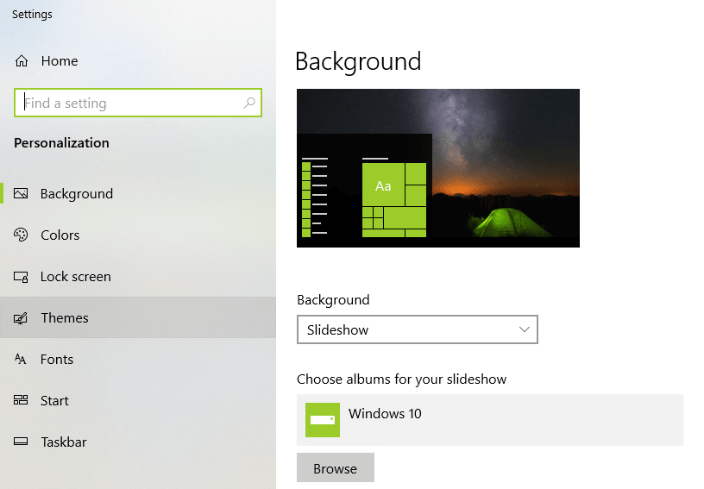Click the Lock screen icon

21,277
